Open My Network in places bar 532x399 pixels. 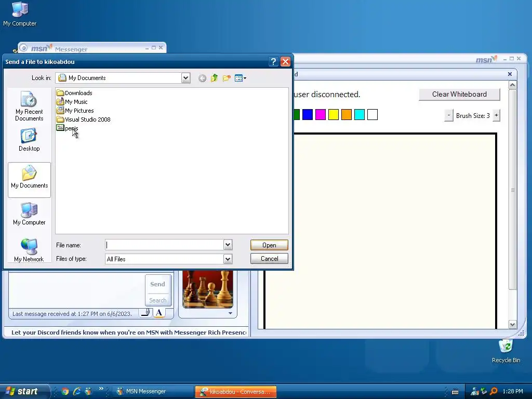pyautogui.click(x=29, y=250)
